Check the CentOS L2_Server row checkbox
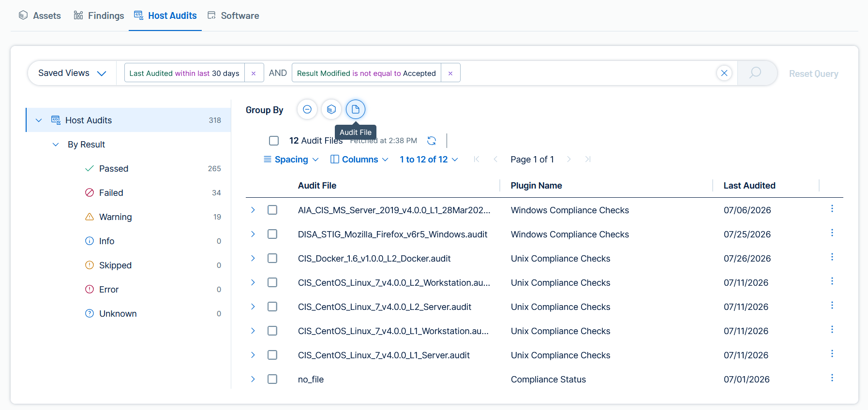Image resolution: width=868 pixels, height=410 pixels. 272,307
